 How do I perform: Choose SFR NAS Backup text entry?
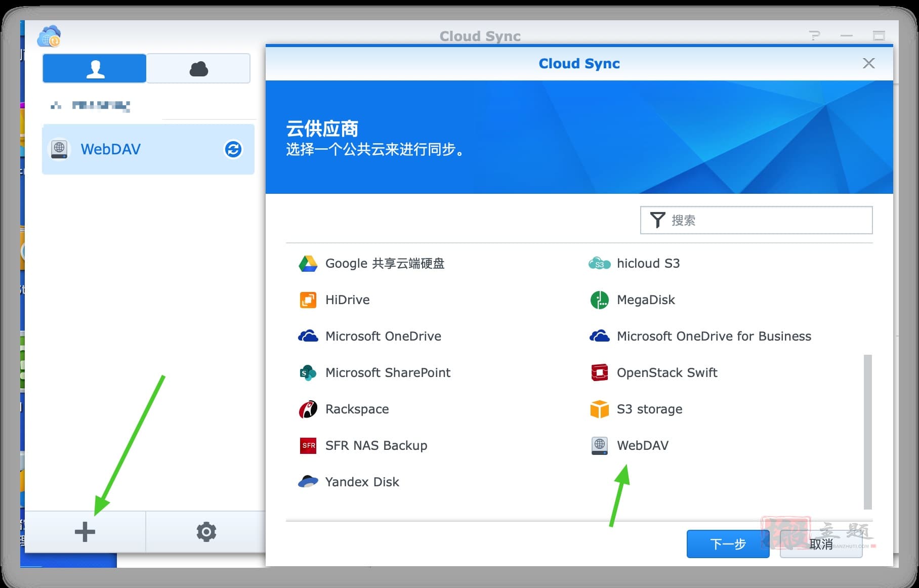(376, 446)
